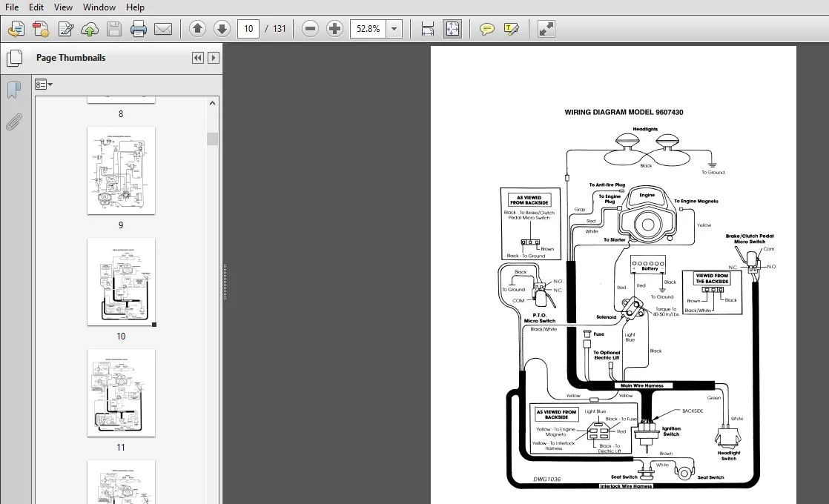The width and height of the screenshot is (829, 504).
Task: Click the Brake/Clutch Pedal Micro Switch label
Action: tap(750, 239)
